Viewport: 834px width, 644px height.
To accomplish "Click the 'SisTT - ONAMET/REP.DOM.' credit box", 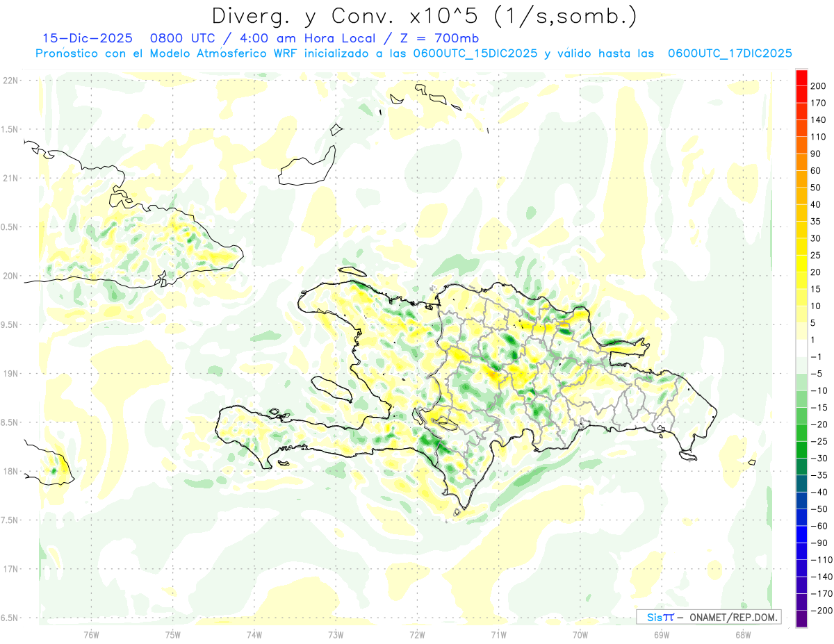I will (708, 617).
